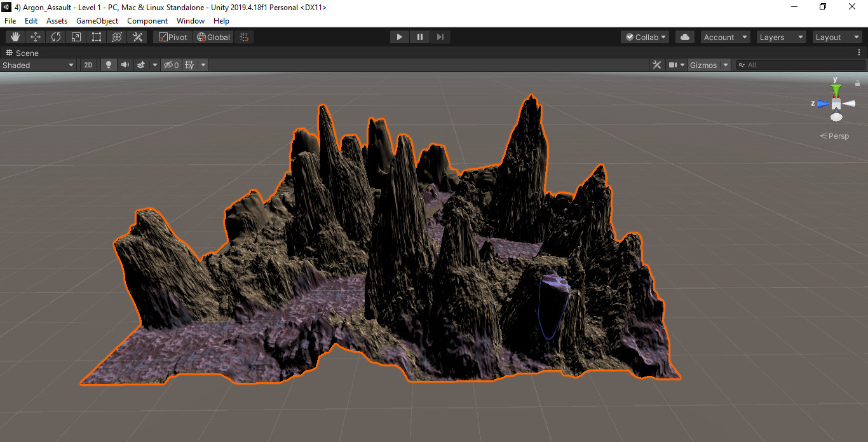Toggle scene lighting

[108, 65]
